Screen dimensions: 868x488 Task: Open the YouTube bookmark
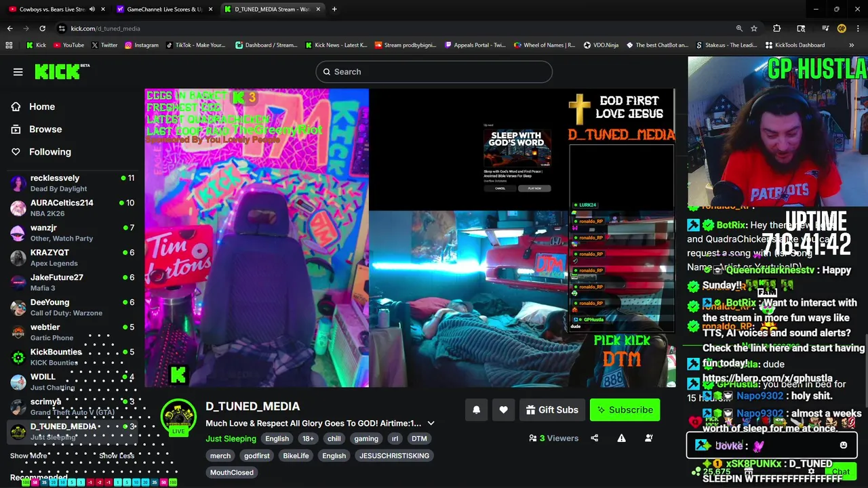(x=68, y=45)
